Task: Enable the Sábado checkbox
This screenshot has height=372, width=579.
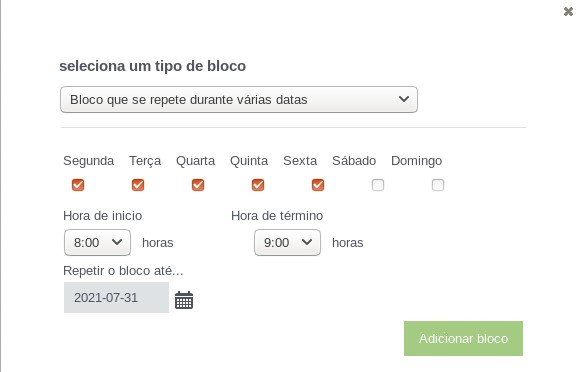Action: [378, 185]
